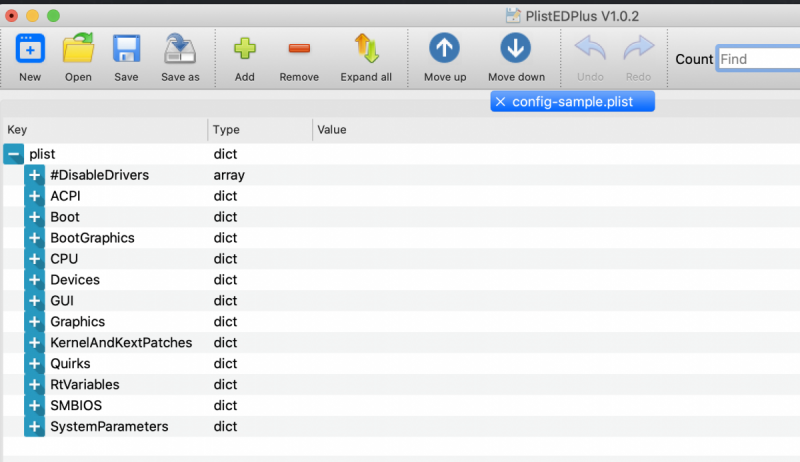Expand the GUI dict

click(x=34, y=300)
